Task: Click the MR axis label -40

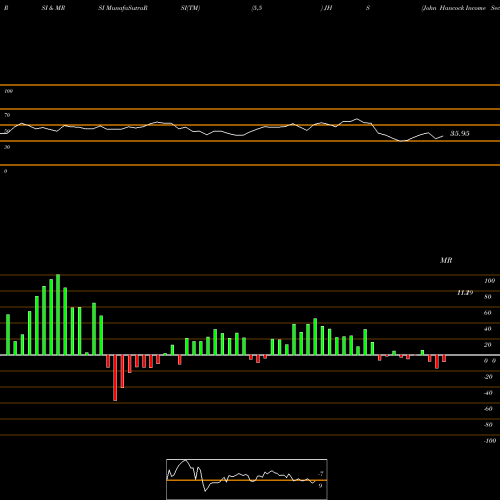Action: pyautogui.click(x=488, y=393)
